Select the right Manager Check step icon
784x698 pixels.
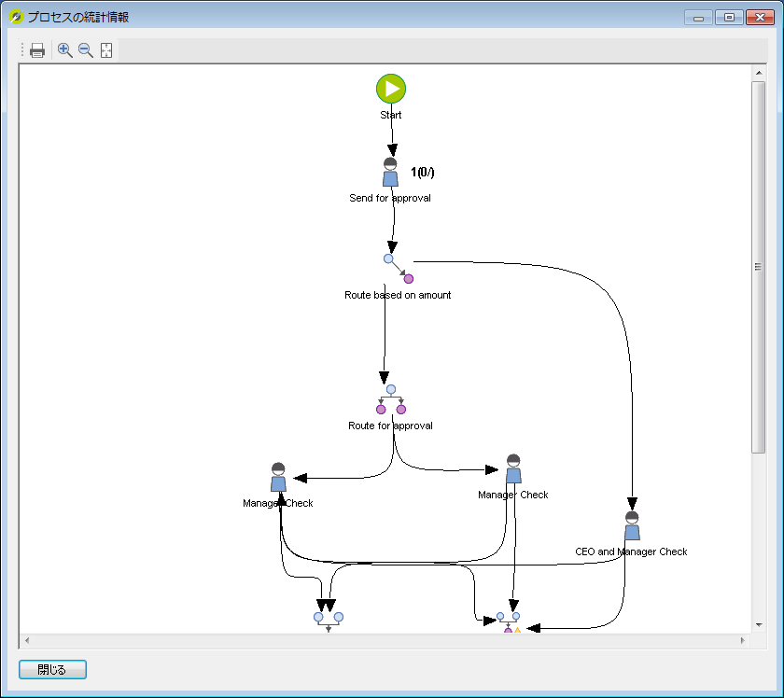[513, 468]
